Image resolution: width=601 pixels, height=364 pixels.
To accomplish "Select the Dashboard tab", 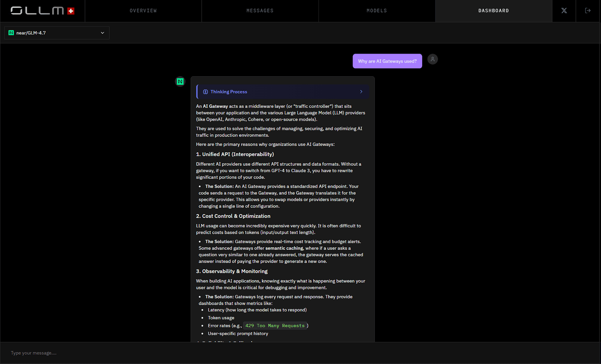I will click(494, 11).
